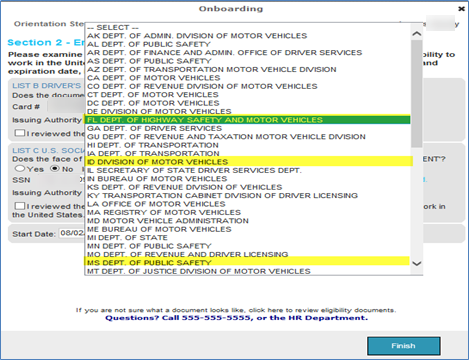469x360 pixels.
Task: Select GU Dept. of Revenue and Taxation option
Action: 248,137
